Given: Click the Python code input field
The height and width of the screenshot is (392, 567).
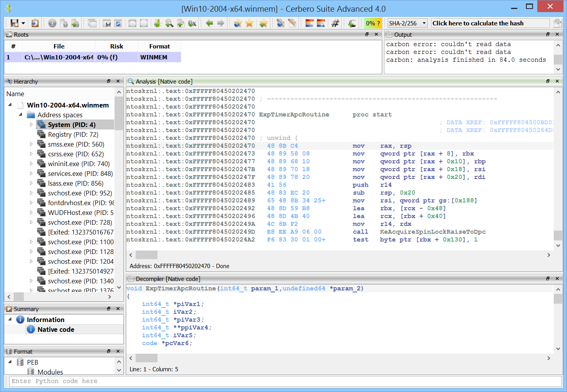Looking at the screenshot, I should click(285, 381).
